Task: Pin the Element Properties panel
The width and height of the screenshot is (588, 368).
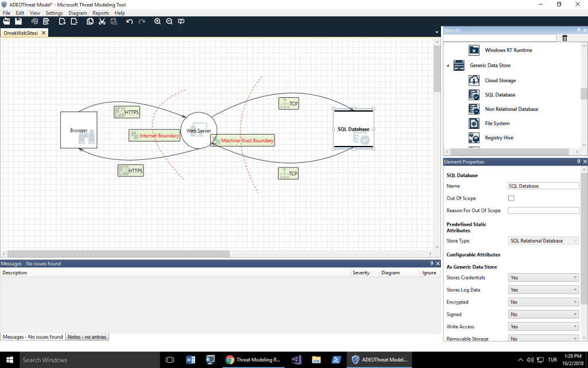Action: point(579,162)
